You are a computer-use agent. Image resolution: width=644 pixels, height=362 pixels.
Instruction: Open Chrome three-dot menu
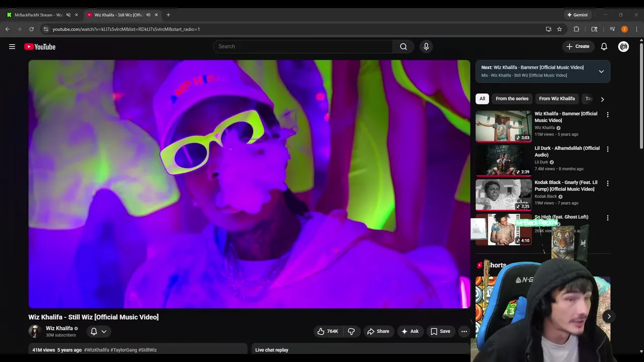636,29
